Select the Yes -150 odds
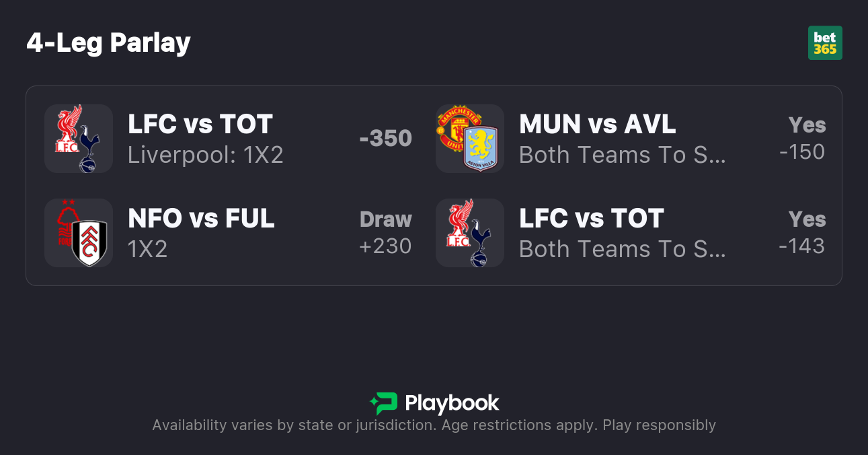868x455 pixels. point(803,139)
